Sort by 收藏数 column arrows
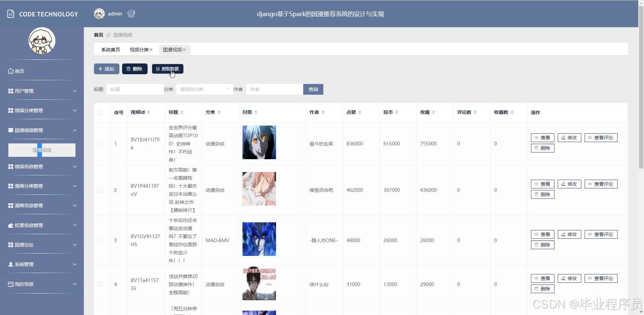The image size is (644, 315). point(512,112)
